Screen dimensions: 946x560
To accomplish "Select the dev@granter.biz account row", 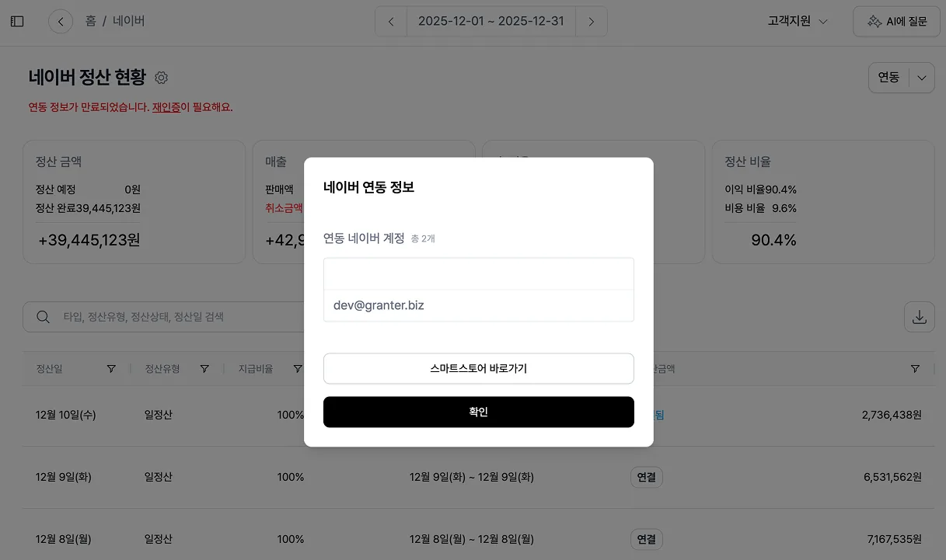I will (479, 305).
